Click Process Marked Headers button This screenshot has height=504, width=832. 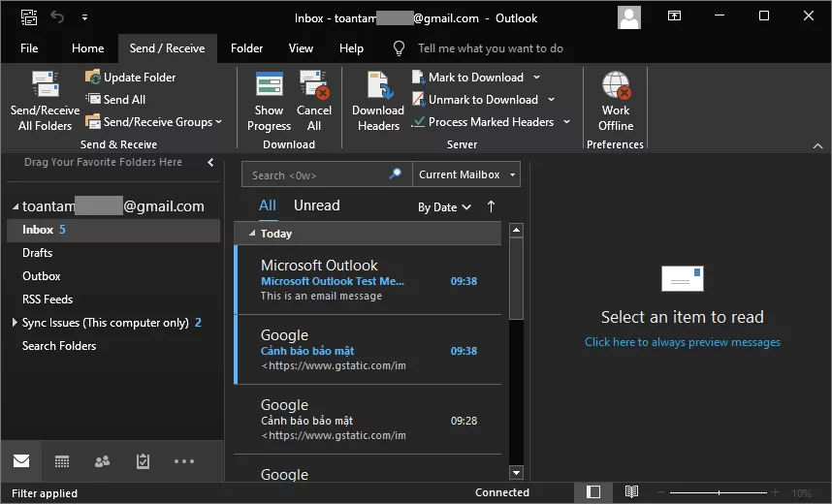[x=483, y=122]
